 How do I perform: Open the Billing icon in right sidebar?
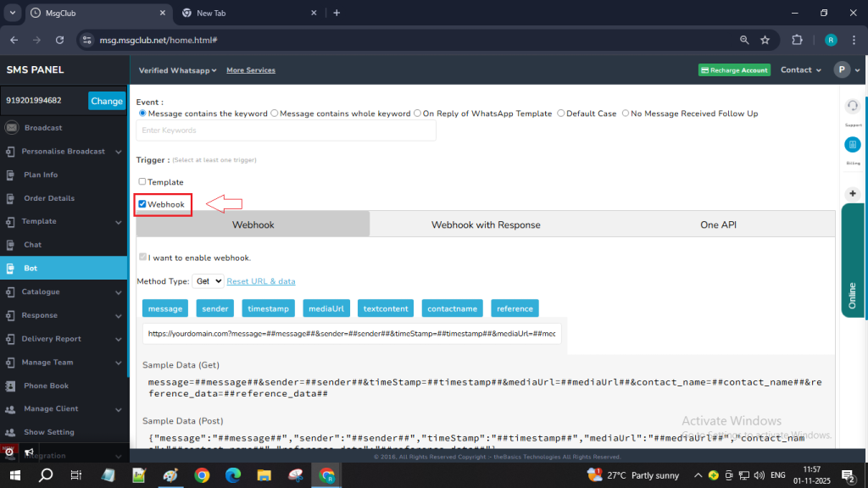pyautogui.click(x=853, y=145)
